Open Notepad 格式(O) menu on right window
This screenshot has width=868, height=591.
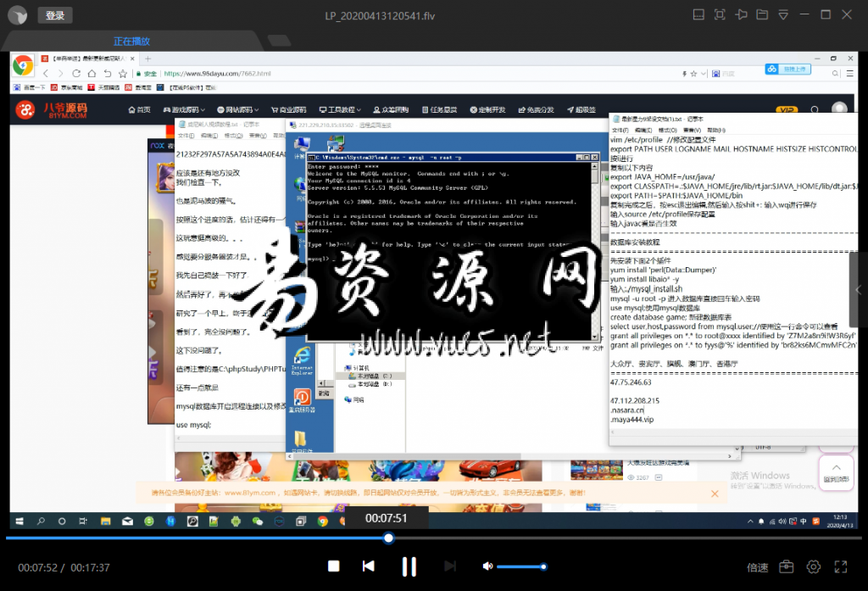coord(668,131)
